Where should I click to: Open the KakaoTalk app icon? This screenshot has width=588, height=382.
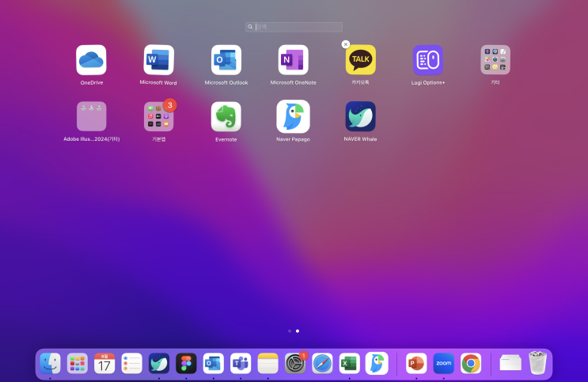coord(361,60)
